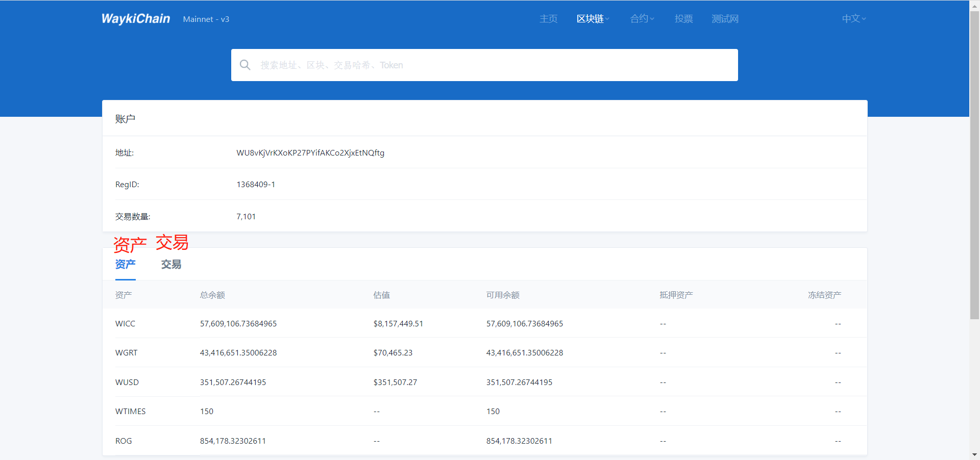Click the WICC asset row name

pyautogui.click(x=126, y=324)
